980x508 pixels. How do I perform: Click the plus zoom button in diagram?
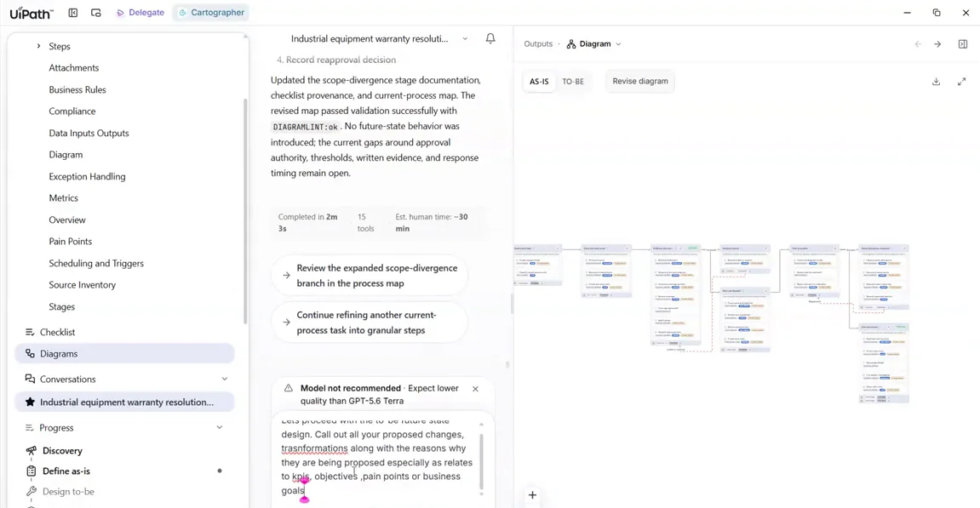click(x=532, y=495)
